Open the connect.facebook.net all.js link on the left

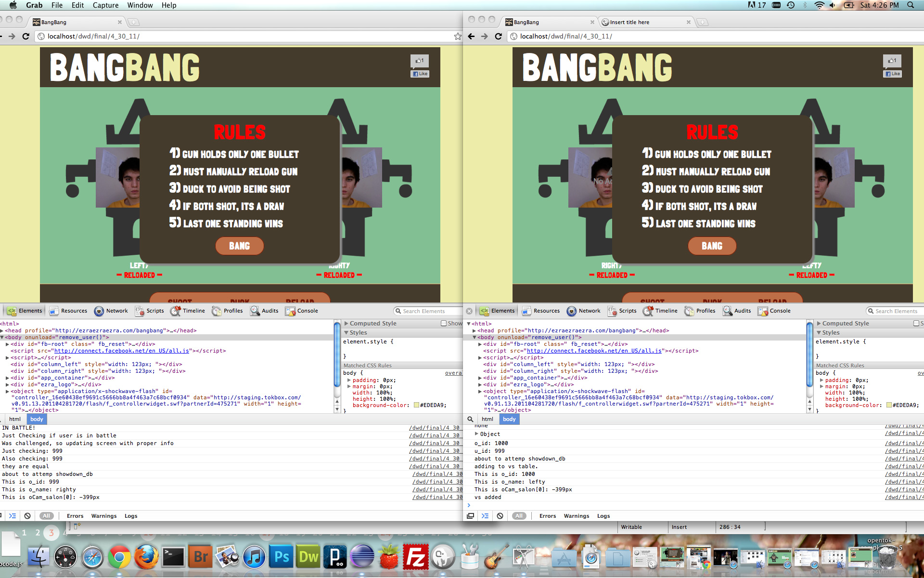(x=121, y=351)
